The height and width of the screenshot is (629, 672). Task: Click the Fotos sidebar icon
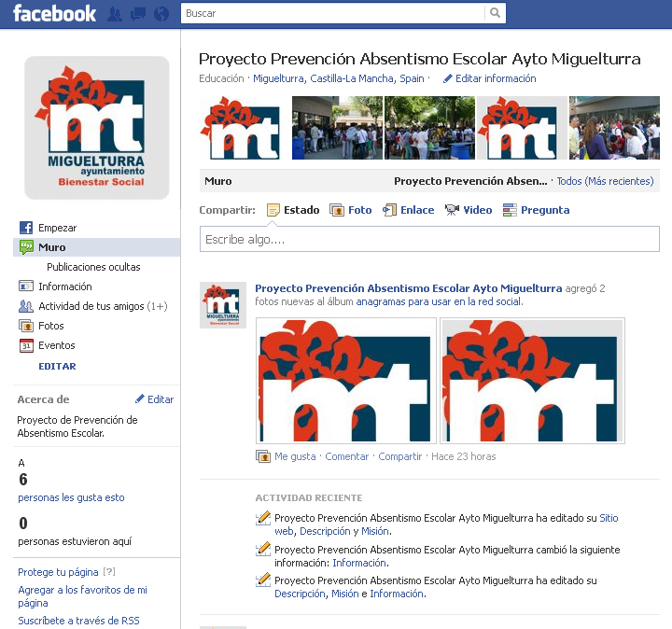pos(26,326)
